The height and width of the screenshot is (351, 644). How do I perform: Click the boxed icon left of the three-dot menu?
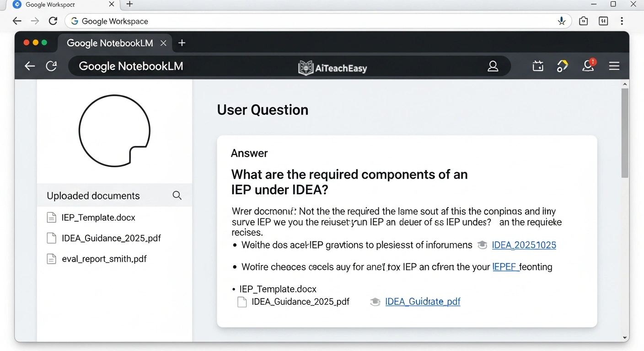603,21
